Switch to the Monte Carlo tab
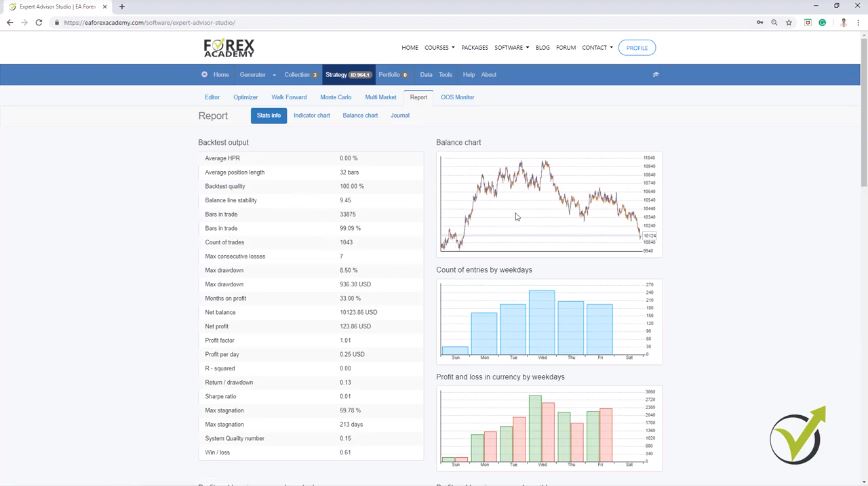Viewport: 868px width, 486px height. coord(335,97)
